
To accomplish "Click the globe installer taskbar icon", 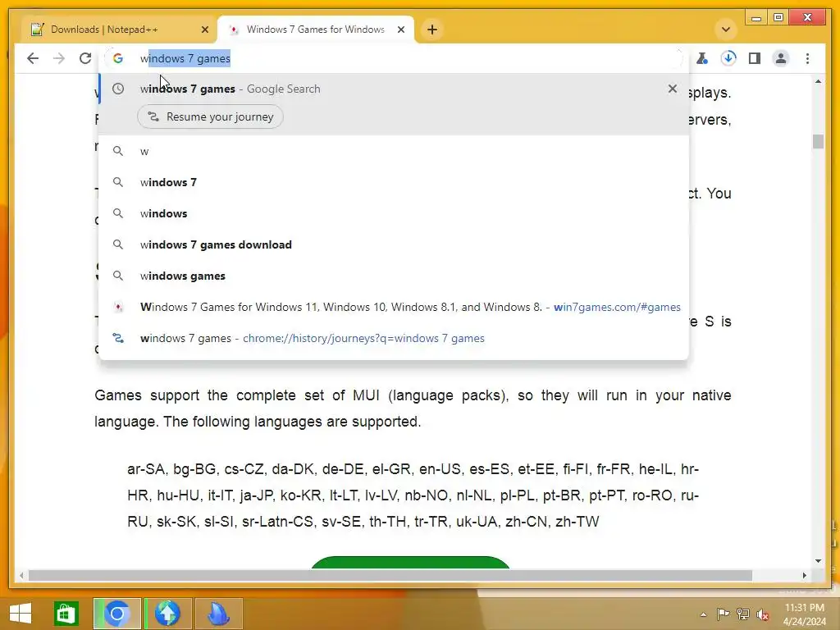I will point(167,614).
